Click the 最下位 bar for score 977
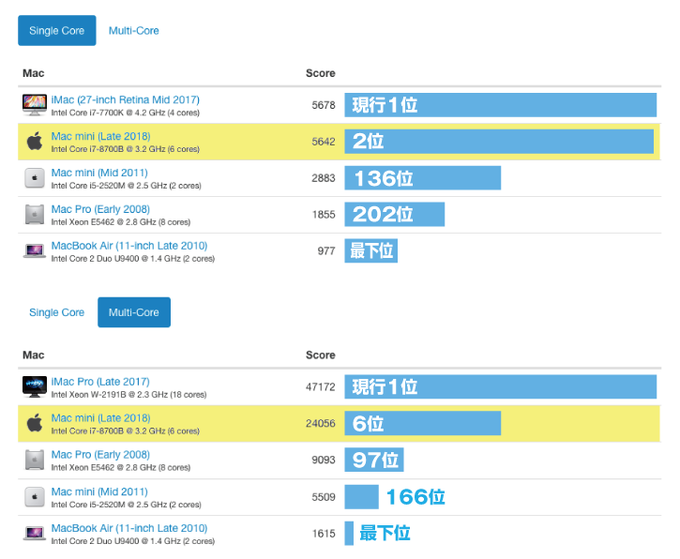This screenshot has width=680, height=559. click(371, 251)
